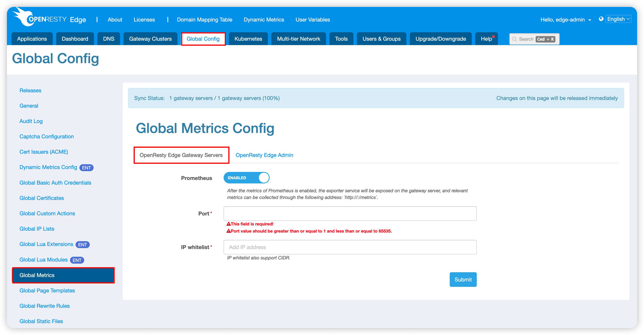Open Dynamic Metrics Config in sidebar

coord(48,167)
